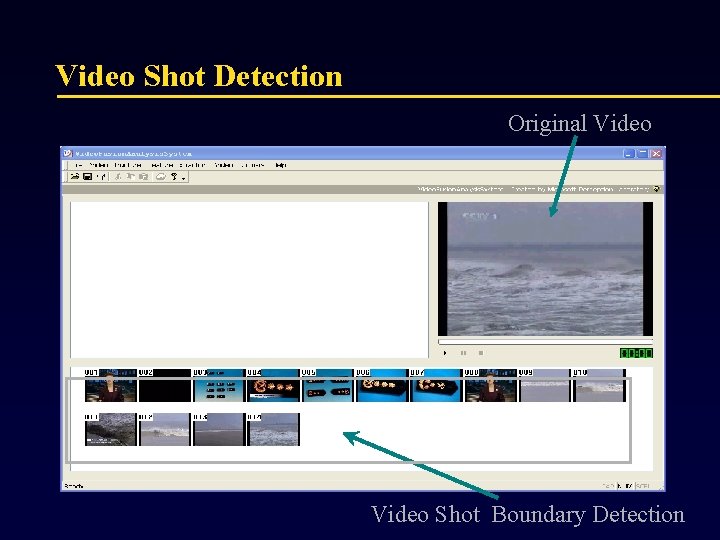Select shot thumbnail 003

219,385
